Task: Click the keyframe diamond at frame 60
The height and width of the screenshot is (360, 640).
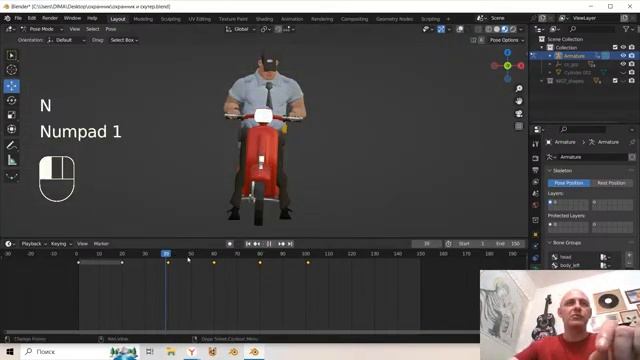Action: pos(214,262)
